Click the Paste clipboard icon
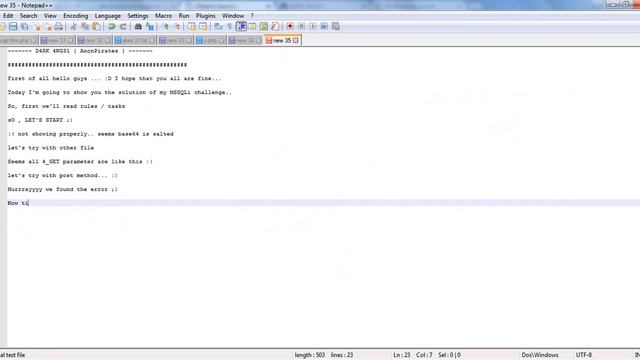The width and height of the screenshot is (640, 360). [96, 27]
